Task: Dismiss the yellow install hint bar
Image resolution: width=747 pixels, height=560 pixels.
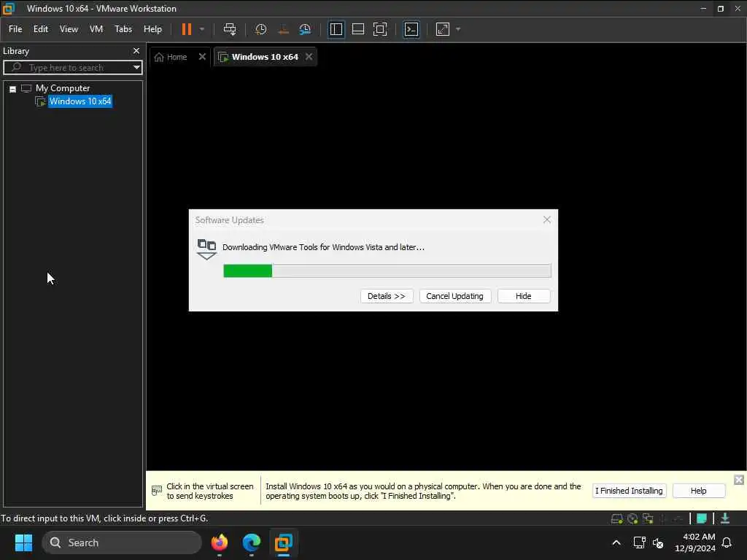Action: pos(738,480)
